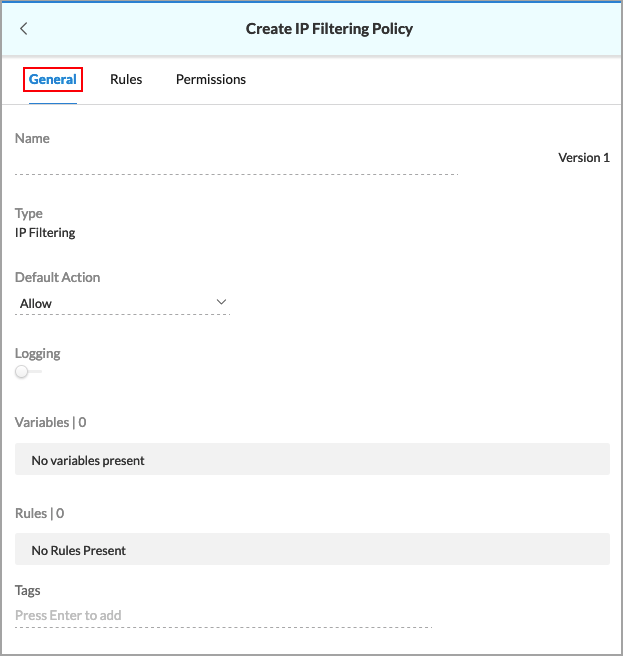Click the 'Version 1' text
Screen dimensions: 623x656
pos(584,158)
